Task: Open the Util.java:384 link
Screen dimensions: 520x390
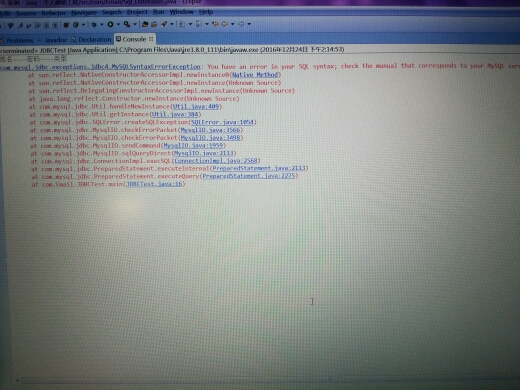Action: pos(175,114)
